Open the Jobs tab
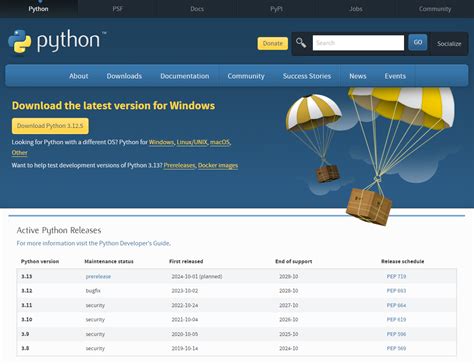This screenshot has width=474, height=364. 356,9
